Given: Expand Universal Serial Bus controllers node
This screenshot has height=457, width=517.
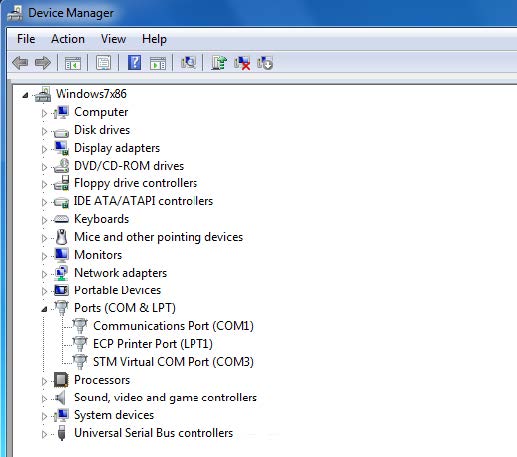Looking at the screenshot, I should [44, 434].
